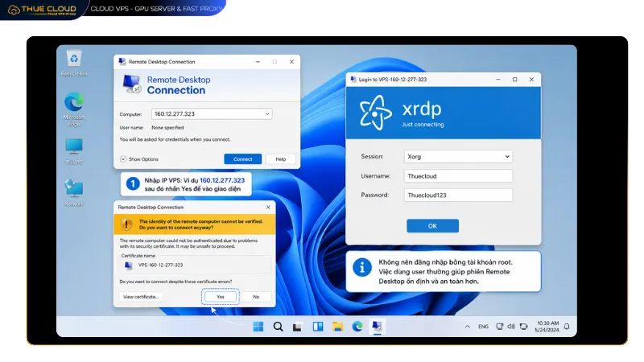Image resolution: width=644 pixels, height=362 pixels.
Task: Click the Password field in xrdp
Action: click(x=458, y=195)
